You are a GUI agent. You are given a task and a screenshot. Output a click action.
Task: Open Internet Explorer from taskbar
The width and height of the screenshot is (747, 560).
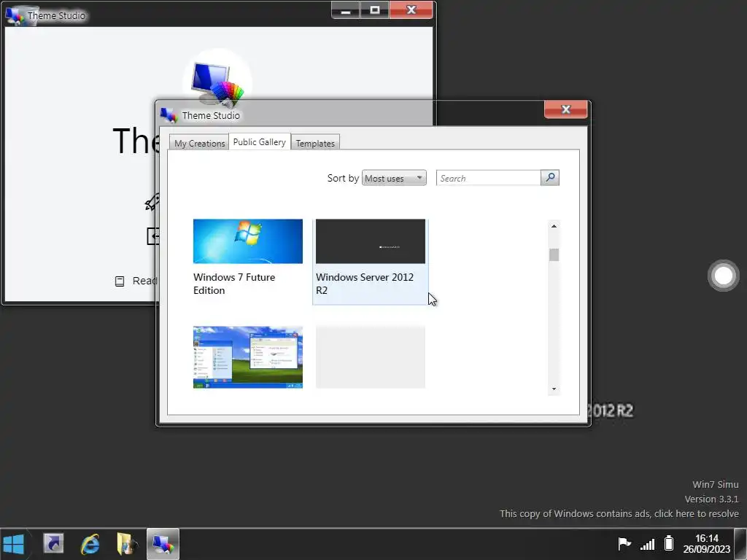point(90,544)
